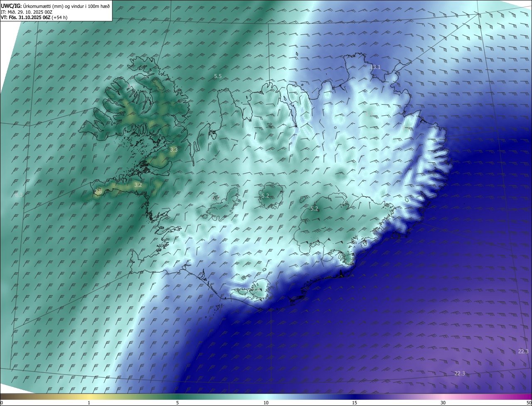Click the 0 tick on the colour scale

(2, 403)
